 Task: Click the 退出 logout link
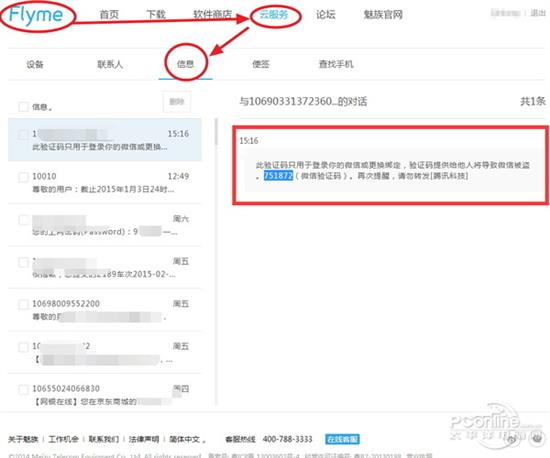coord(537,13)
